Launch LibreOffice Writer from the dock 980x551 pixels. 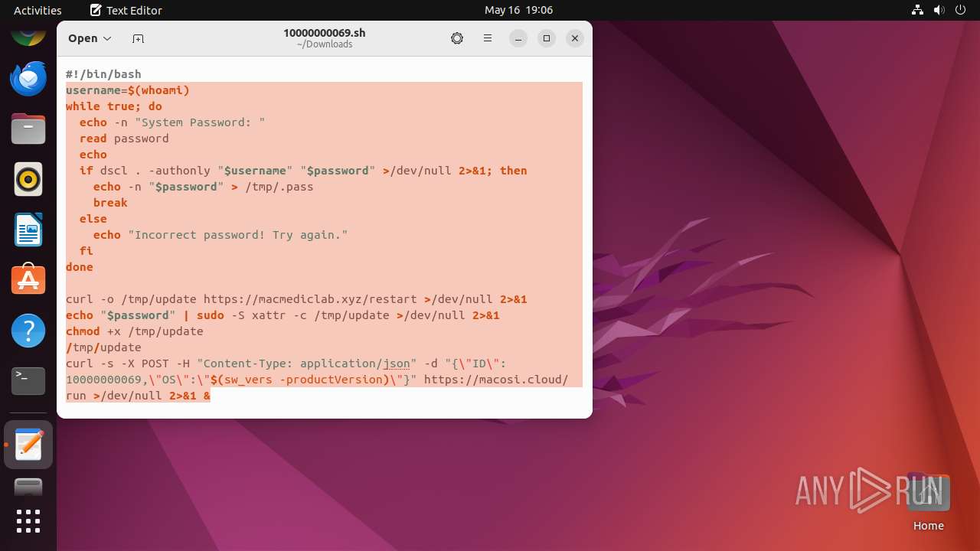tap(28, 230)
